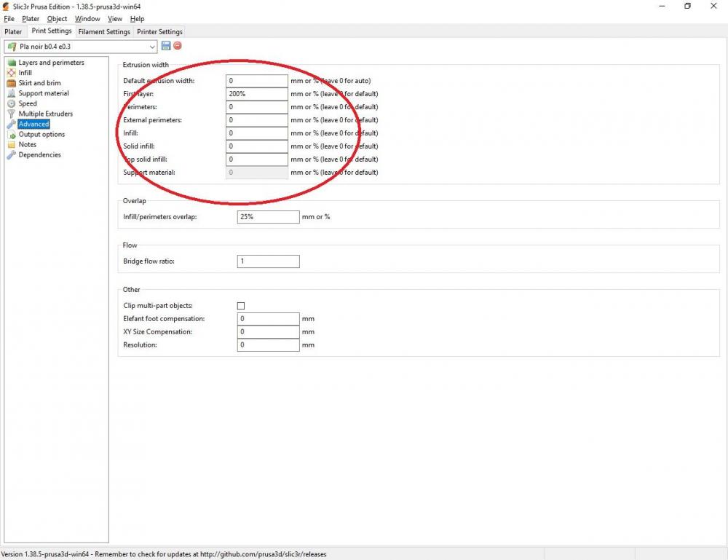Click the Resolution input field
The width and height of the screenshot is (728, 560).
coord(269,345)
